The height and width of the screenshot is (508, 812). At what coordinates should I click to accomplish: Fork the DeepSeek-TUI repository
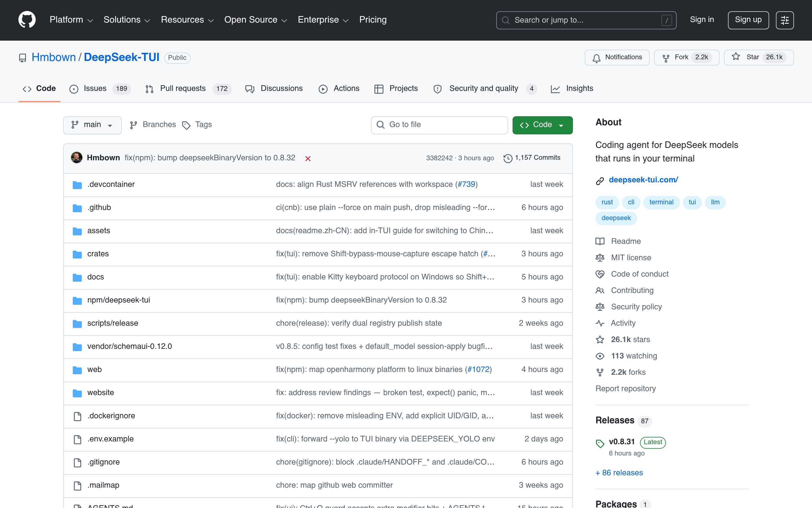pos(686,58)
